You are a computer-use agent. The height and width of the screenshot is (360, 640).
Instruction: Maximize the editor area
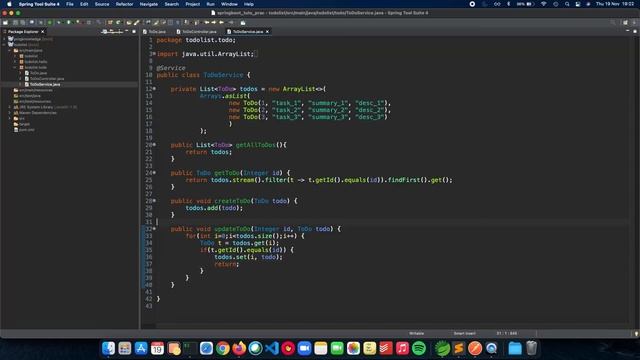coord(635,31)
